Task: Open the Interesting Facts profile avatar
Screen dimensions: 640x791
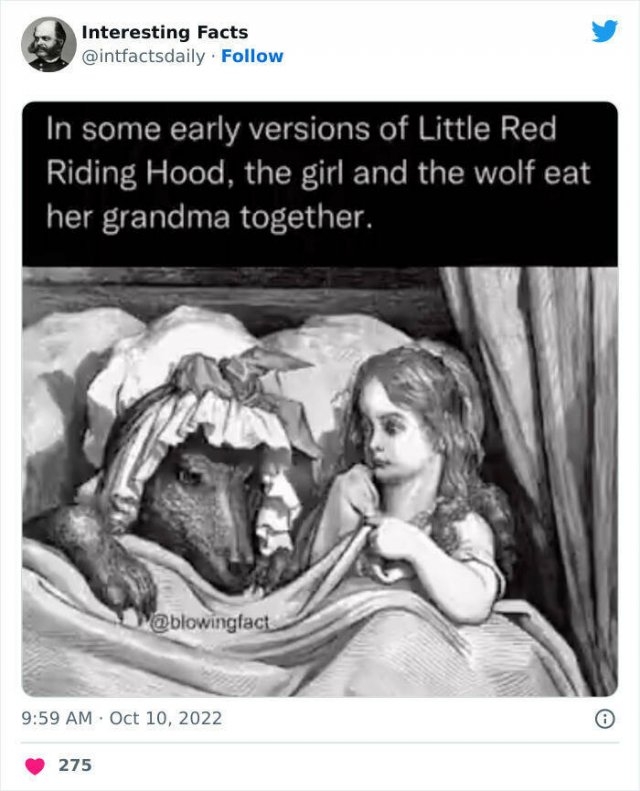Action: coord(48,44)
